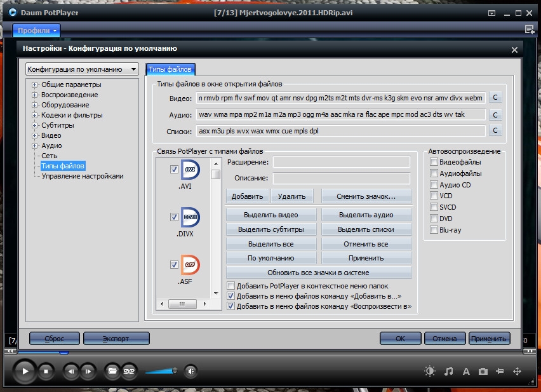The height and width of the screenshot is (392, 541).
Task: Mute audio with the speaker icon
Action: tap(190, 371)
